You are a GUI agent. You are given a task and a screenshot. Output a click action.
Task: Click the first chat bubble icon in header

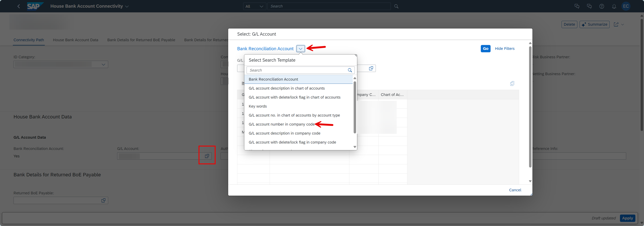[577, 6]
